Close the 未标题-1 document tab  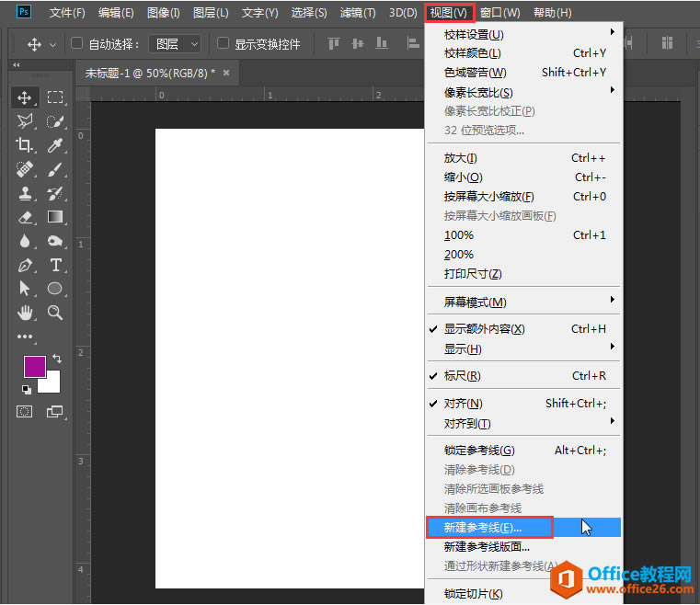(226, 73)
